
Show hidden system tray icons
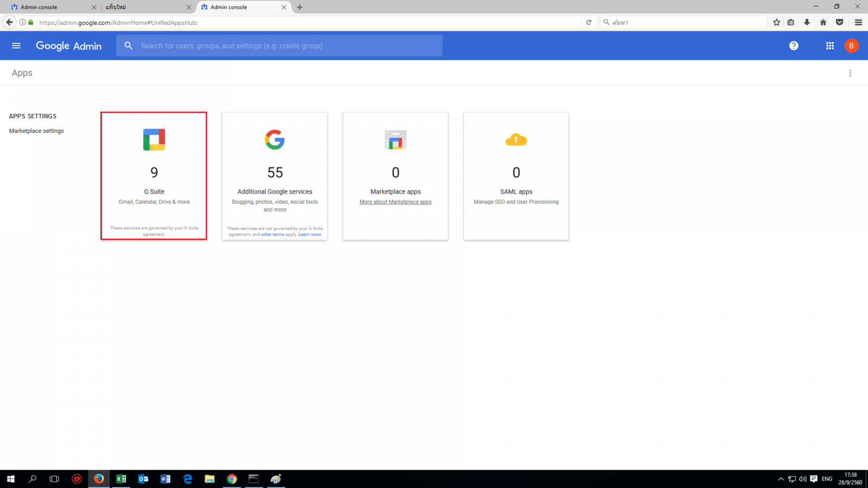[x=781, y=479]
